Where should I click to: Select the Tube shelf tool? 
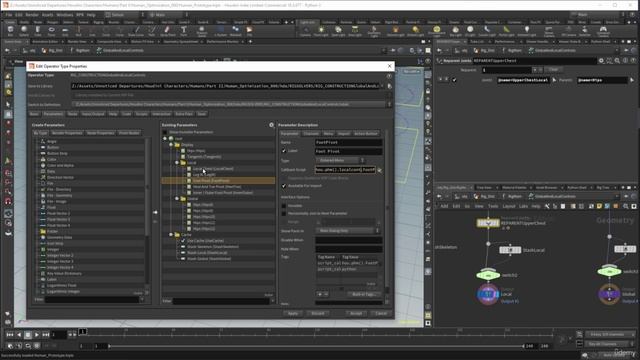tap(38, 31)
